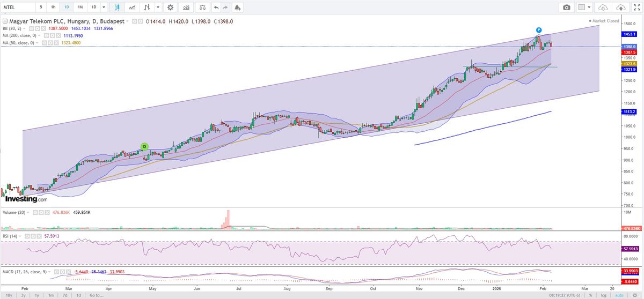
Task: Open time interval dropdown arrow
Action: click(104, 8)
